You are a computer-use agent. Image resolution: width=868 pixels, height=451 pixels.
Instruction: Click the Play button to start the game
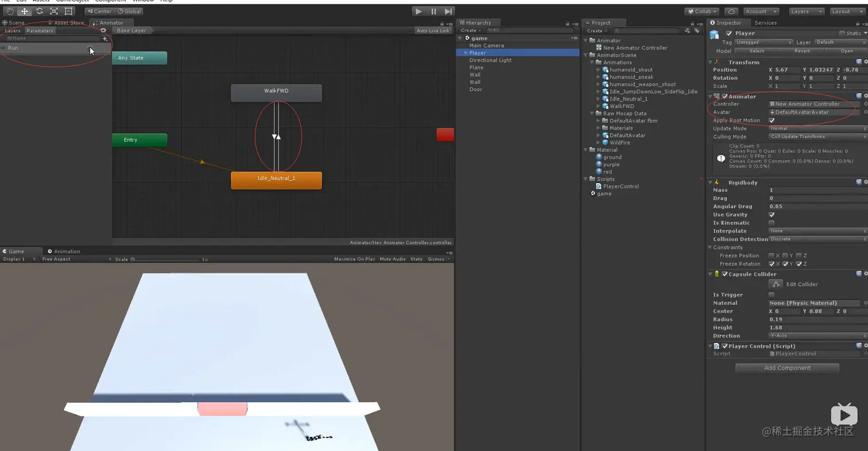(419, 11)
